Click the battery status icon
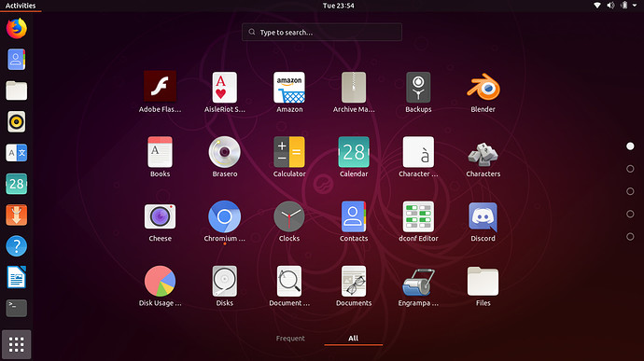This screenshot has height=361, width=644. [x=624, y=6]
